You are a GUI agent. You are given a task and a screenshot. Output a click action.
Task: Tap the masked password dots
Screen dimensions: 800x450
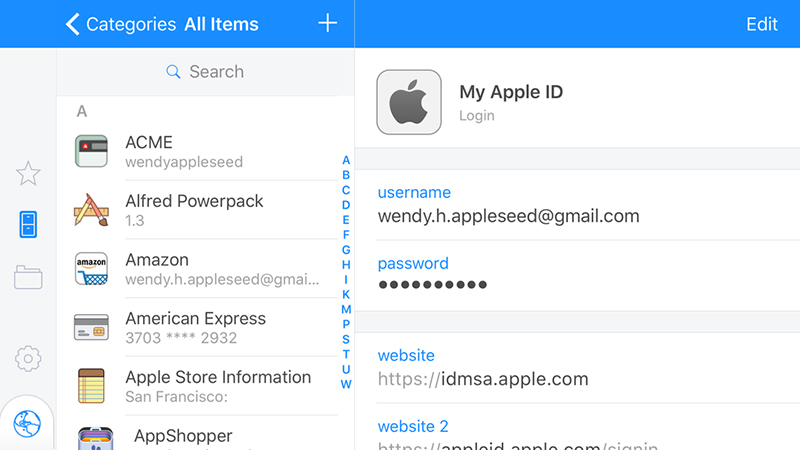point(433,285)
